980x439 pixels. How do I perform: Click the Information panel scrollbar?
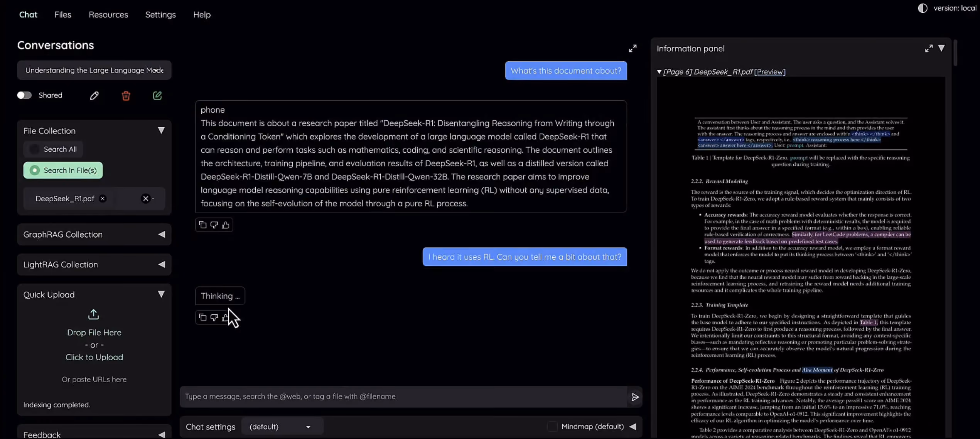(955, 52)
